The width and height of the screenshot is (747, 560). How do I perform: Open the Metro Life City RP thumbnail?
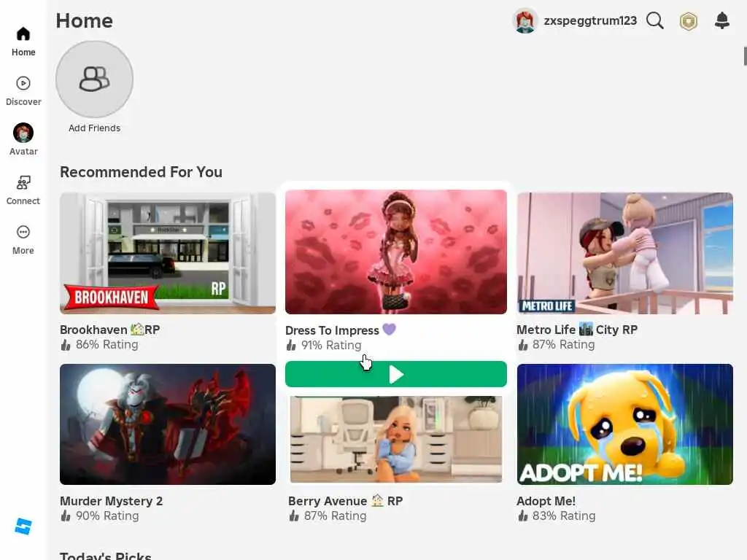pos(624,253)
